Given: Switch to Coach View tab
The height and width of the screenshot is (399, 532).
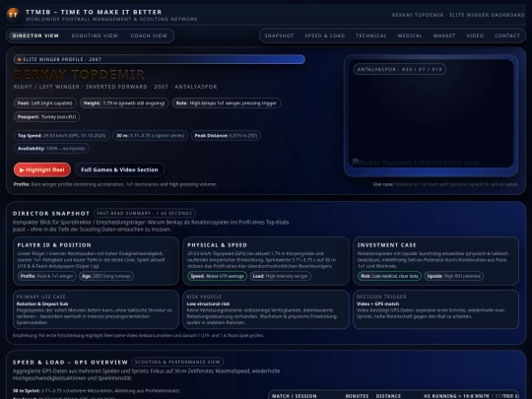Looking at the screenshot, I should pyautogui.click(x=149, y=35).
